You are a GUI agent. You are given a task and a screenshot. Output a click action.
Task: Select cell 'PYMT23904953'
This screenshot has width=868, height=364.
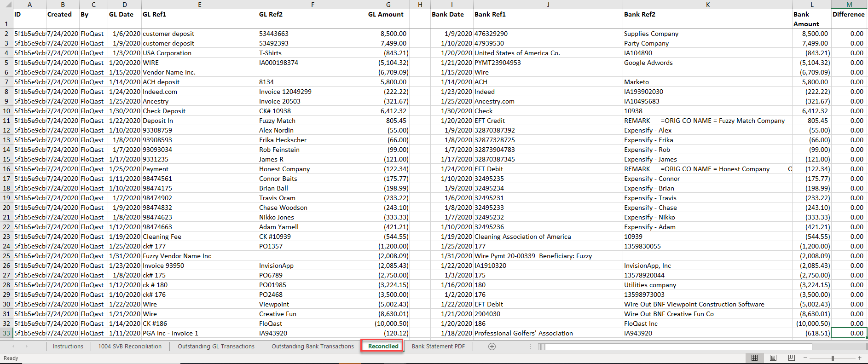tap(548, 63)
